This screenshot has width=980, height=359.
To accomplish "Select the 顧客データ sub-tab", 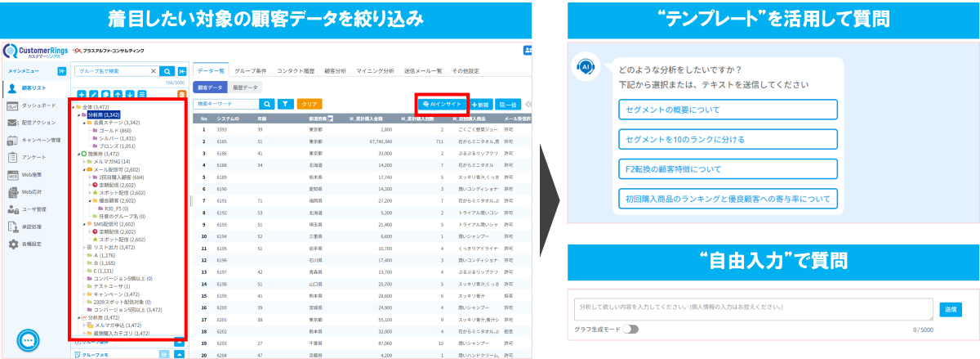I will click(211, 87).
